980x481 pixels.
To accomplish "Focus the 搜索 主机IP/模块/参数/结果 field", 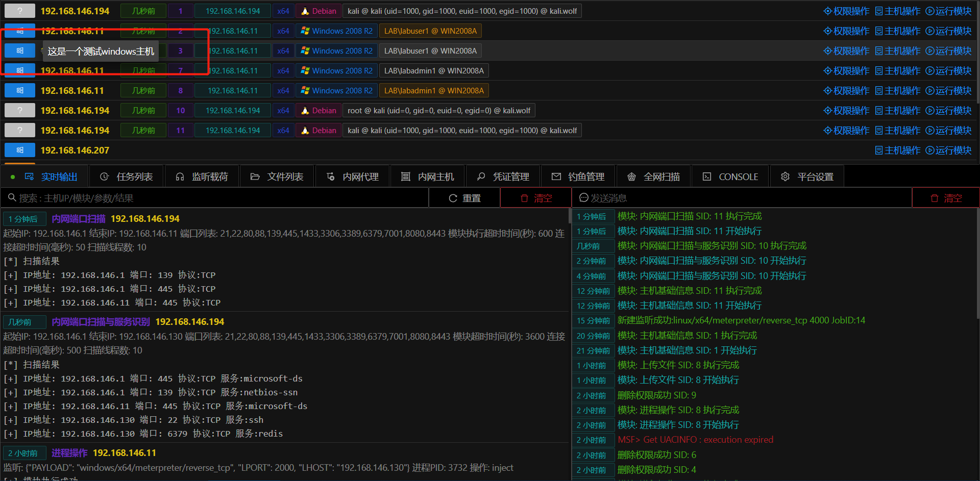I will pyautogui.click(x=214, y=198).
